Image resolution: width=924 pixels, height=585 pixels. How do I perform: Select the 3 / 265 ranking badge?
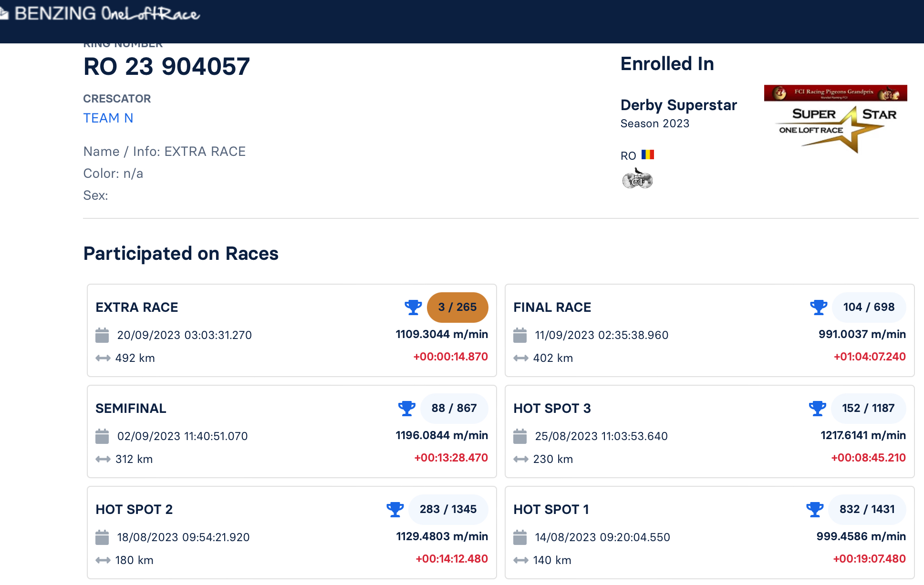tap(457, 308)
